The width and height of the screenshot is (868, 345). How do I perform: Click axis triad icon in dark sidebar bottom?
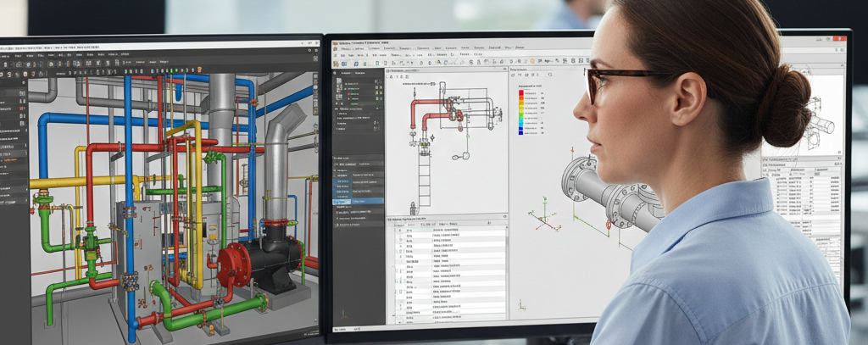(344, 314)
